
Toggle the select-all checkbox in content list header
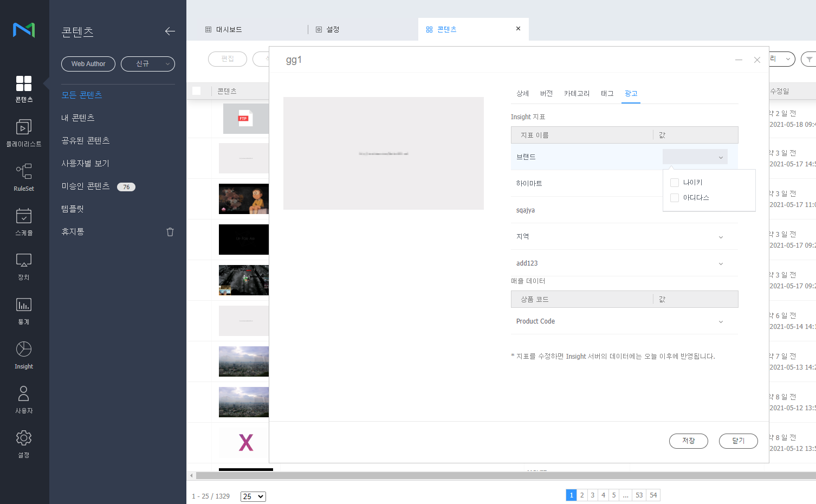[x=197, y=91]
